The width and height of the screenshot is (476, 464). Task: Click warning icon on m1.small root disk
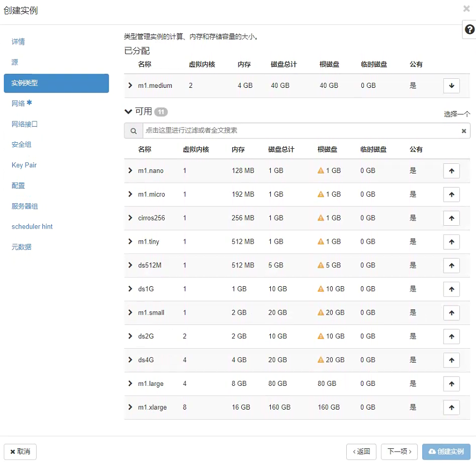(321, 313)
